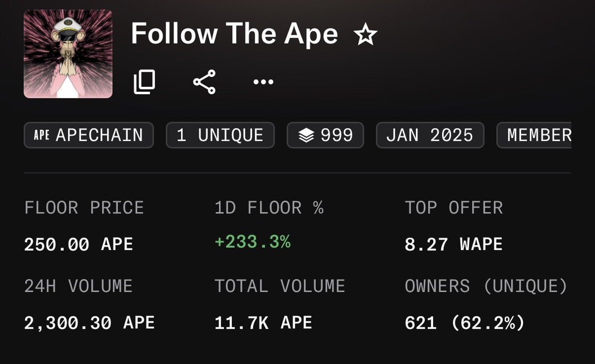The image size is (595, 364).
Task: Click the 250.00 APE floor price
Action: [78, 244]
